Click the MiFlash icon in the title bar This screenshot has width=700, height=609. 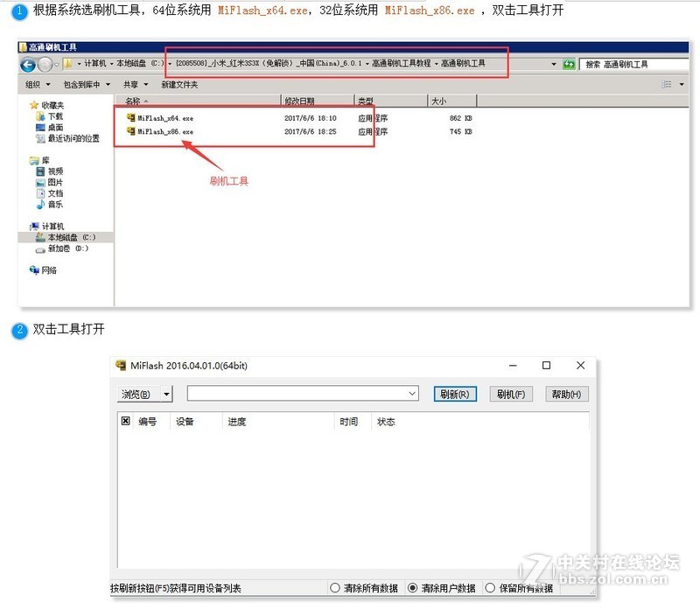[119, 365]
